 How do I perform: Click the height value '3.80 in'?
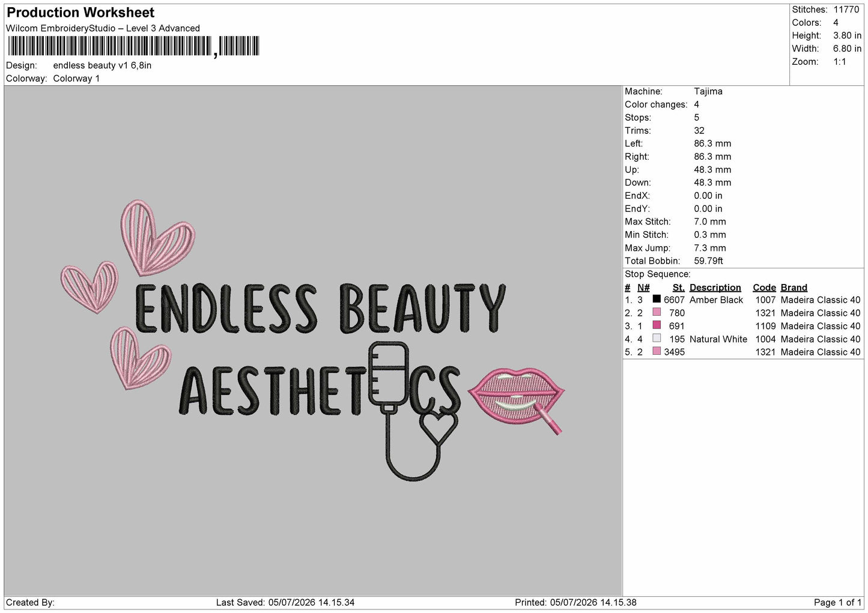[x=847, y=35]
